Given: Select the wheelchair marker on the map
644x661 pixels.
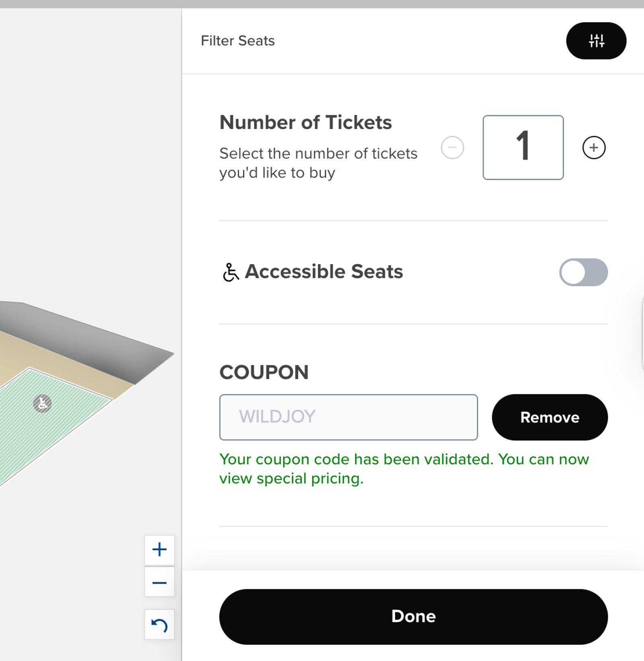Looking at the screenshot, I should (x=42, y=403).
